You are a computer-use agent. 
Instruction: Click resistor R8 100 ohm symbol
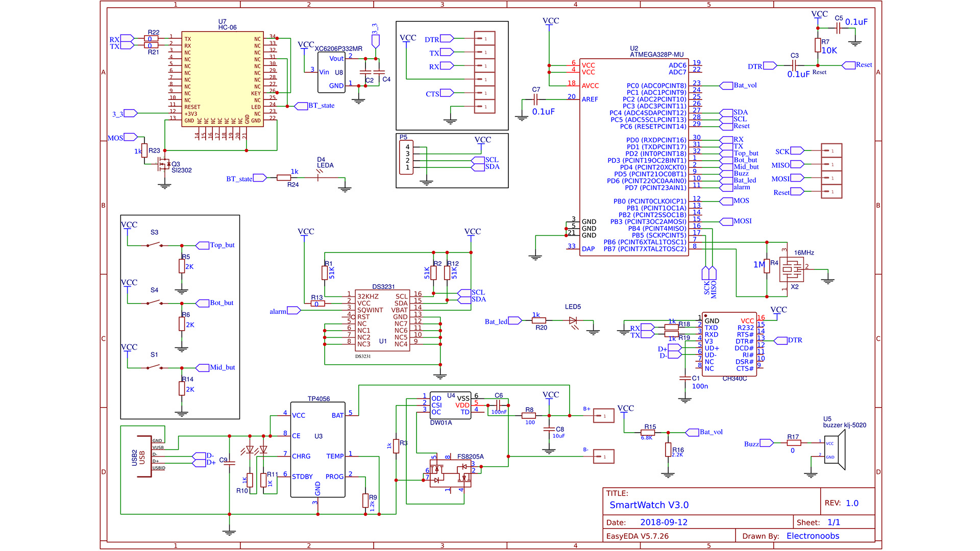tap(529, 416)
